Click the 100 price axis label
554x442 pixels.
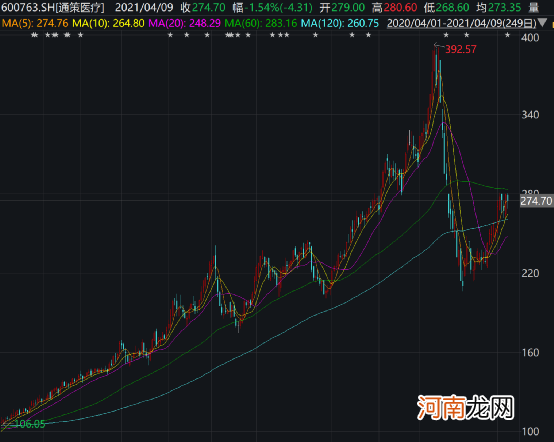pos(530,431)
